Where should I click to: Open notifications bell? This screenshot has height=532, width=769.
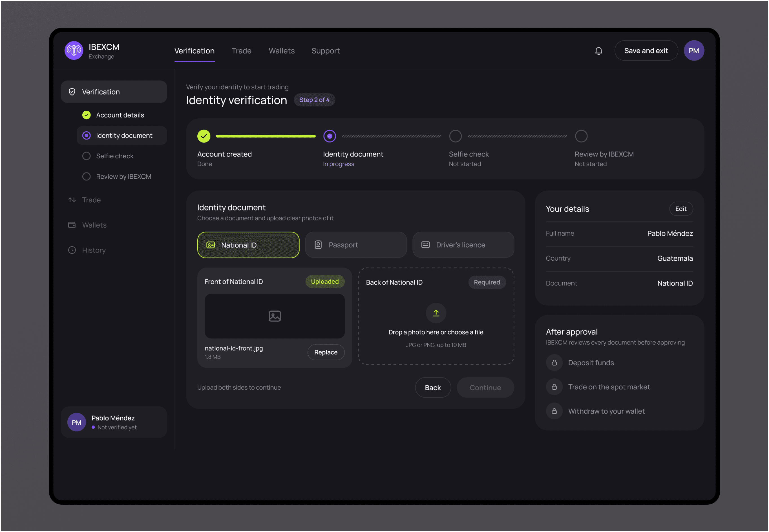pyautogui.click(x=598, y=51)
